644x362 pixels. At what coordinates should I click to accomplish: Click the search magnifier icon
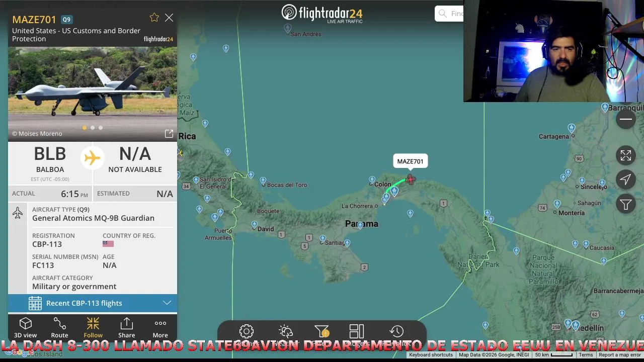(443, 14)
